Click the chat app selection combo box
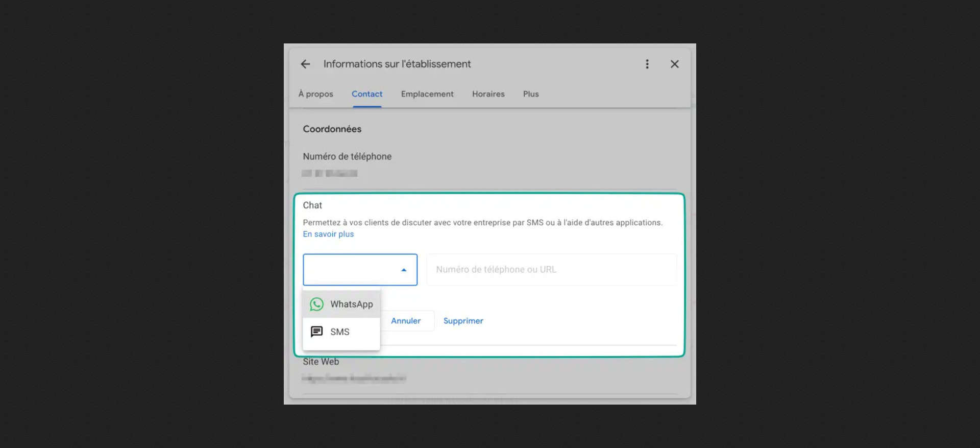The image size is (980, 448). [352, 270]
